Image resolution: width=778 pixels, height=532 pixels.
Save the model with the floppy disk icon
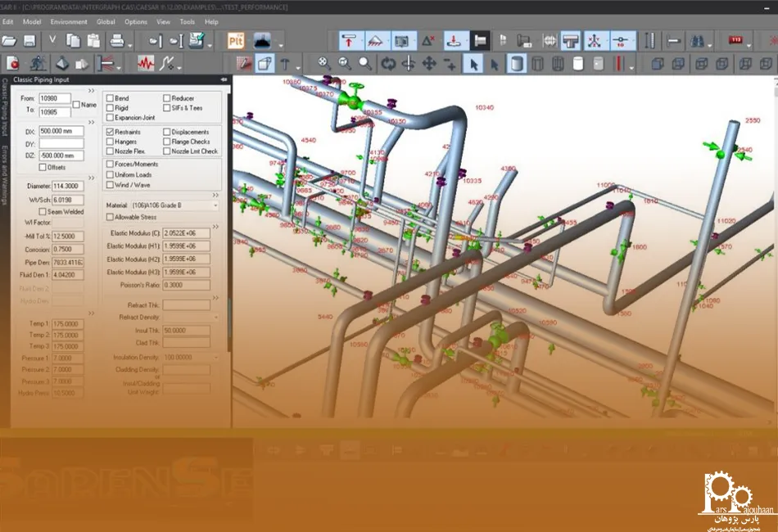29,41
